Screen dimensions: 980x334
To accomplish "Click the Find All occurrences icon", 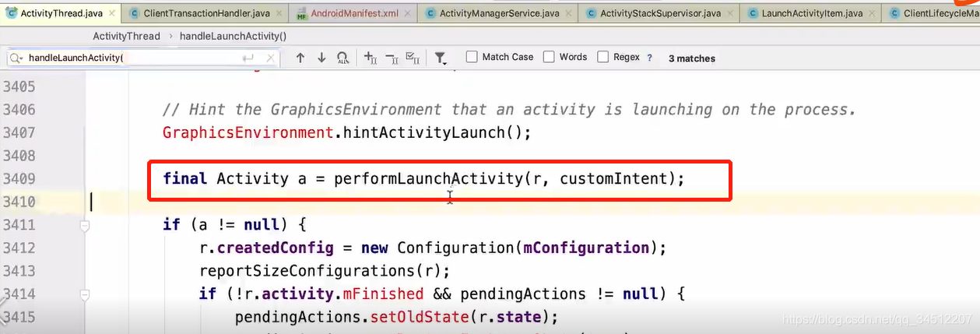I will point(343,58).
